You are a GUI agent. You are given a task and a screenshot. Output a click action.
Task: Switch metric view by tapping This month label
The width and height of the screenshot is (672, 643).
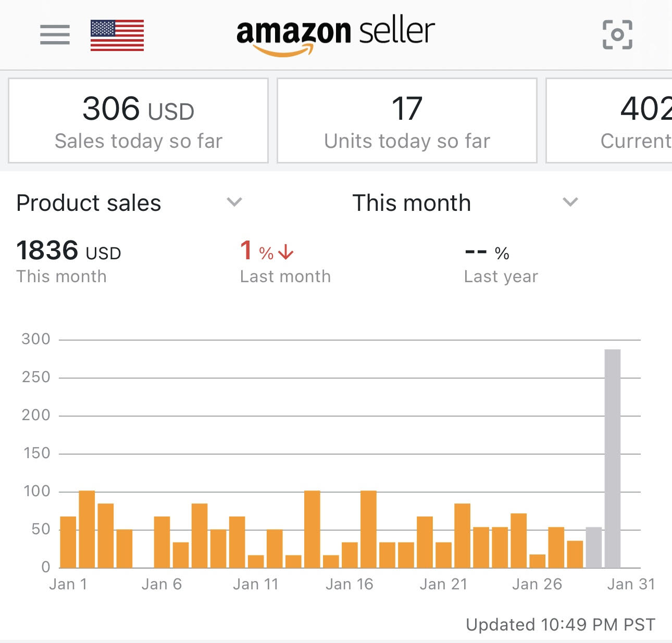[x=411, y=203]
